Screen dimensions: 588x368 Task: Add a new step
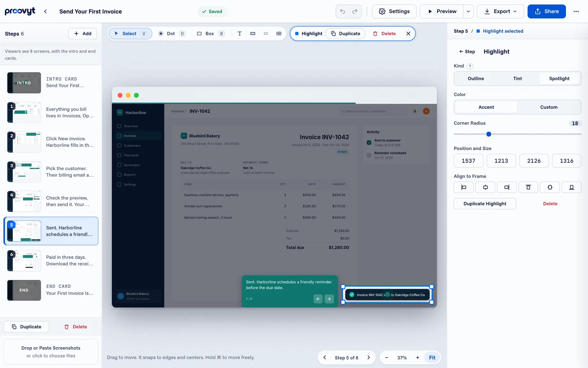(82, 34)
